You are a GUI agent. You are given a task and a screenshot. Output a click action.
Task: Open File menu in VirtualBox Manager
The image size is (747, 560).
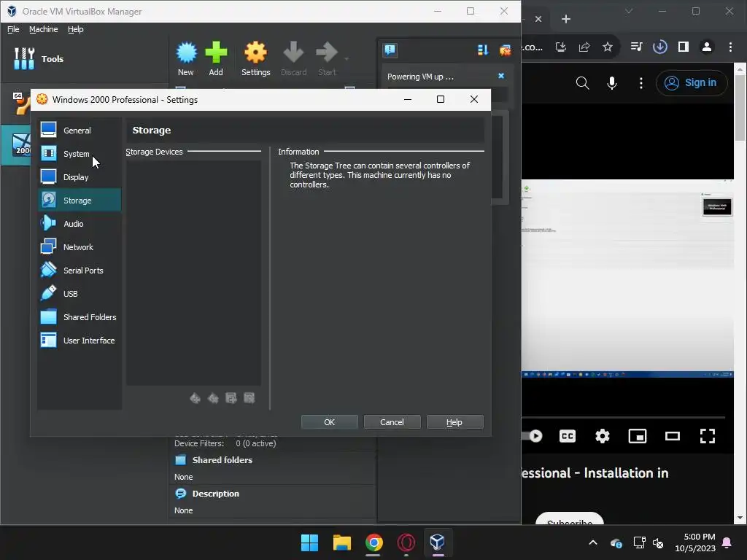(13, 29)
